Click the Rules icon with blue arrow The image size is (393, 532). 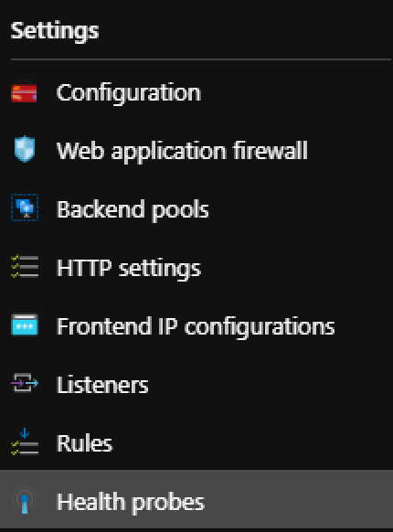25,442
